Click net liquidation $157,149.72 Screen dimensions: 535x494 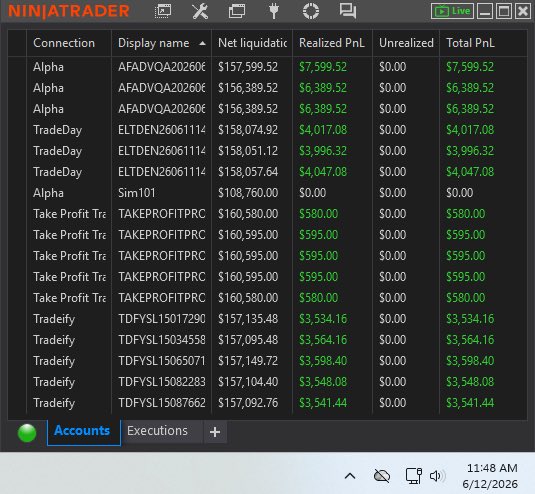tap(248, 361)
